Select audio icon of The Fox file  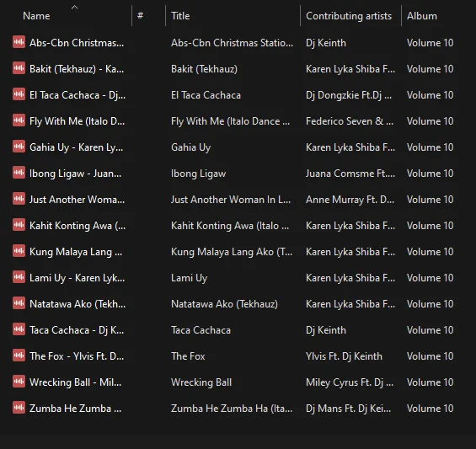[19, 355]
